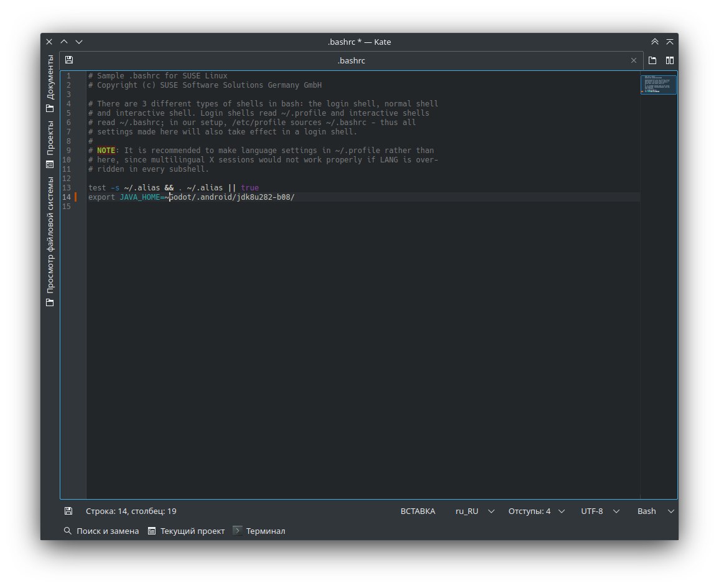Click line number 1 in the gutter
This screenshot has width=719, height=588.
[x=69, y=76]
